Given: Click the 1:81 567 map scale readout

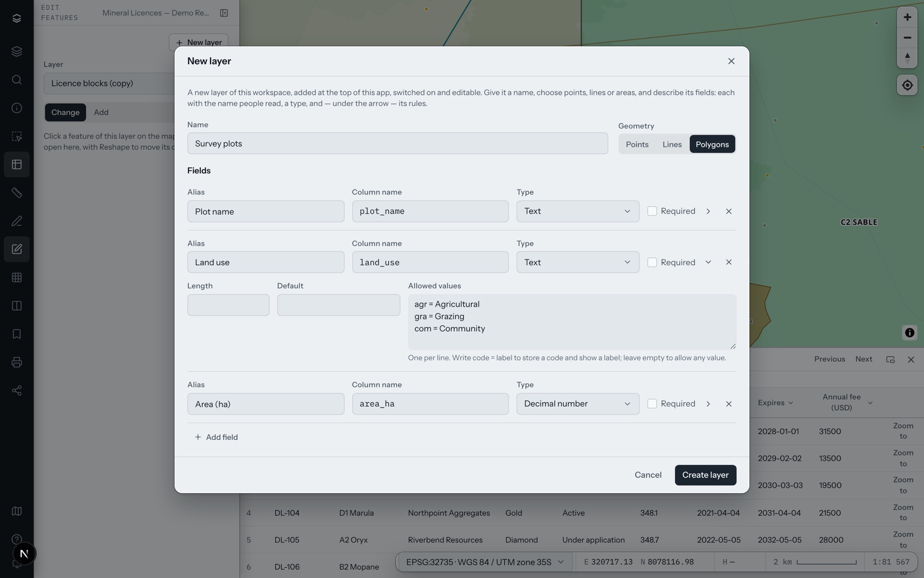Looking at the screenshot, I should point(891,562).
